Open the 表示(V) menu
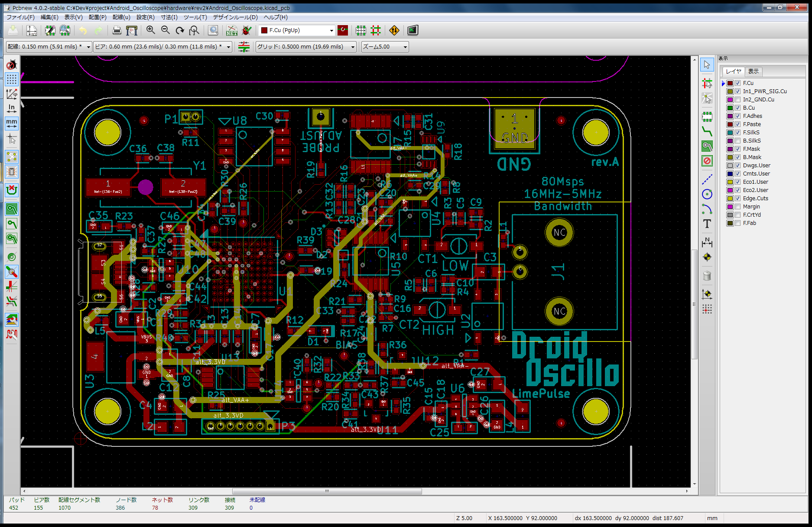Screen dimensions: 812x527 73,17
